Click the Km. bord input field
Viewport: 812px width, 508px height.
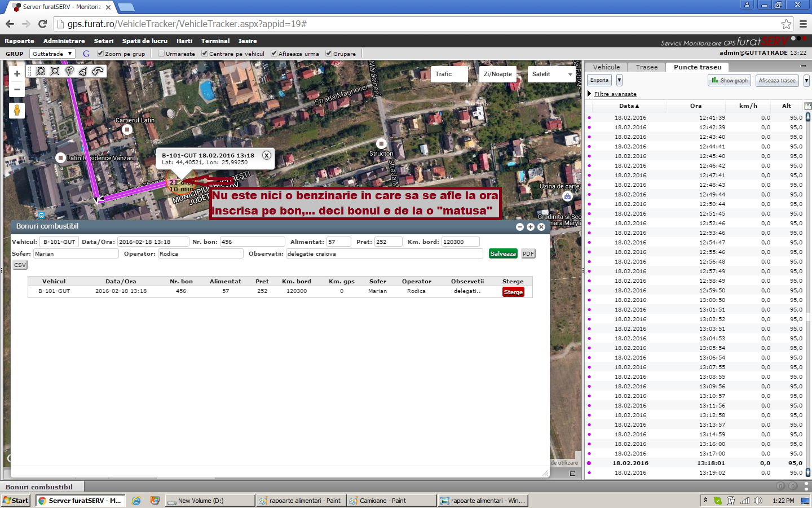point(460,242)
